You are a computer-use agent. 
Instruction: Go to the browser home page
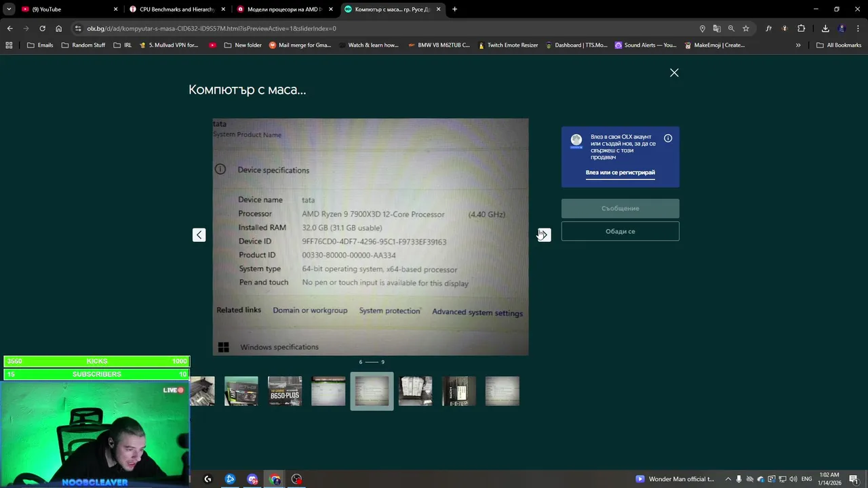coord(58,28)
